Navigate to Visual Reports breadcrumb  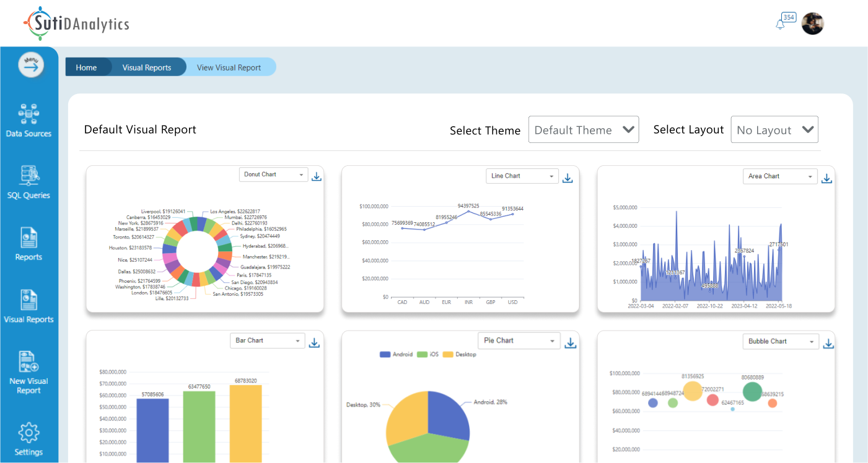pos(146,67)
